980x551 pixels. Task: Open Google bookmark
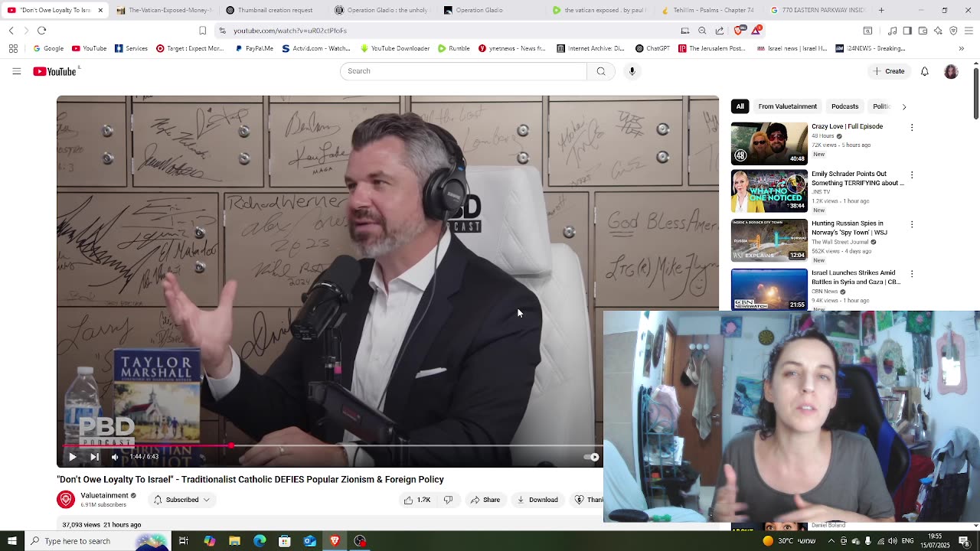[x=48, y=48]
